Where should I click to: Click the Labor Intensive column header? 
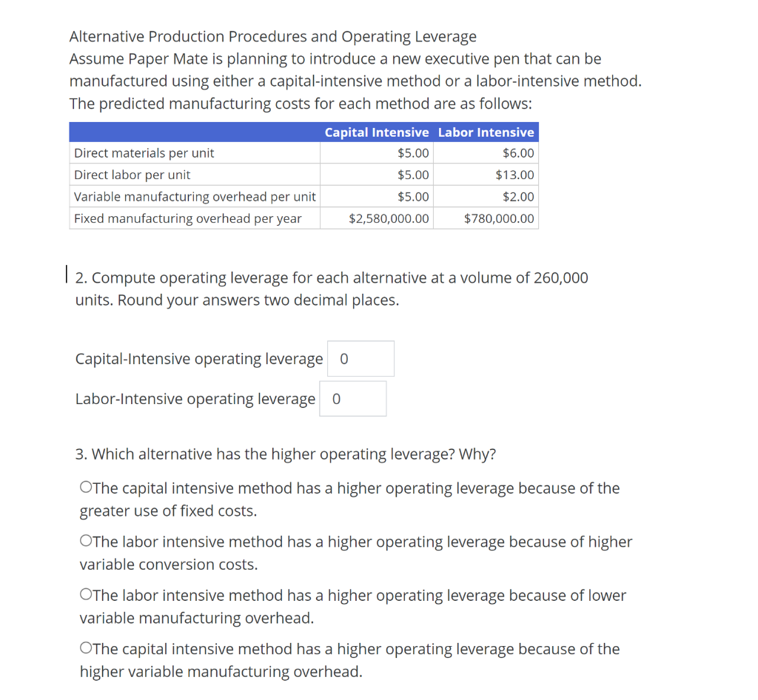[486, 132]
